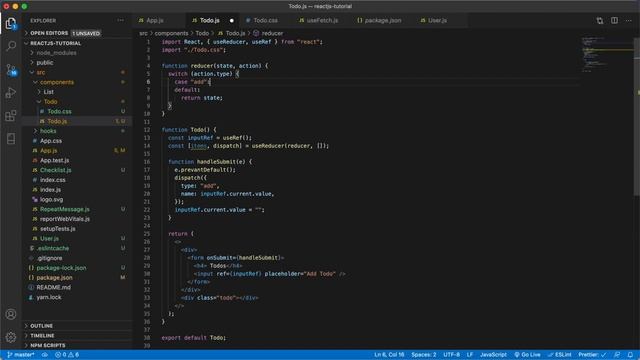640x360 pixels.
Task: Switch to the App.js tab
Action: 155,20
